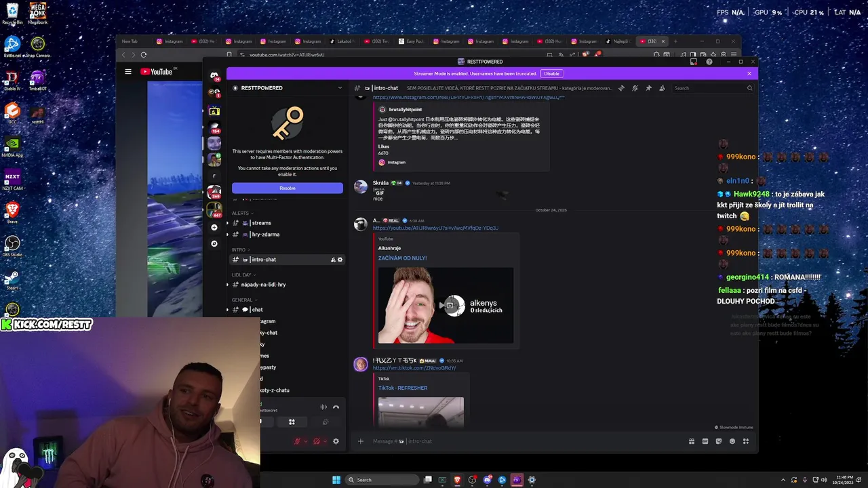Select chat channel under GENERAL
The width and height of the screenshot is (868, 488).
click(287, 310)
